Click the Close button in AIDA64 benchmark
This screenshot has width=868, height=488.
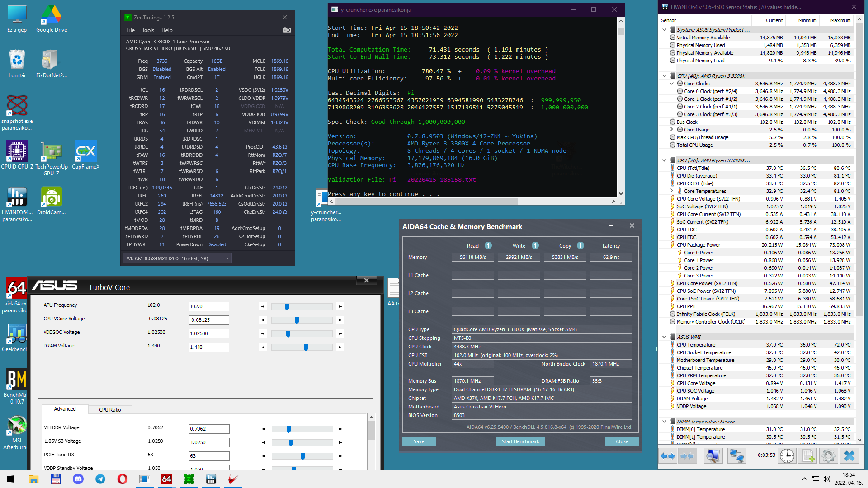pos(622,441)
